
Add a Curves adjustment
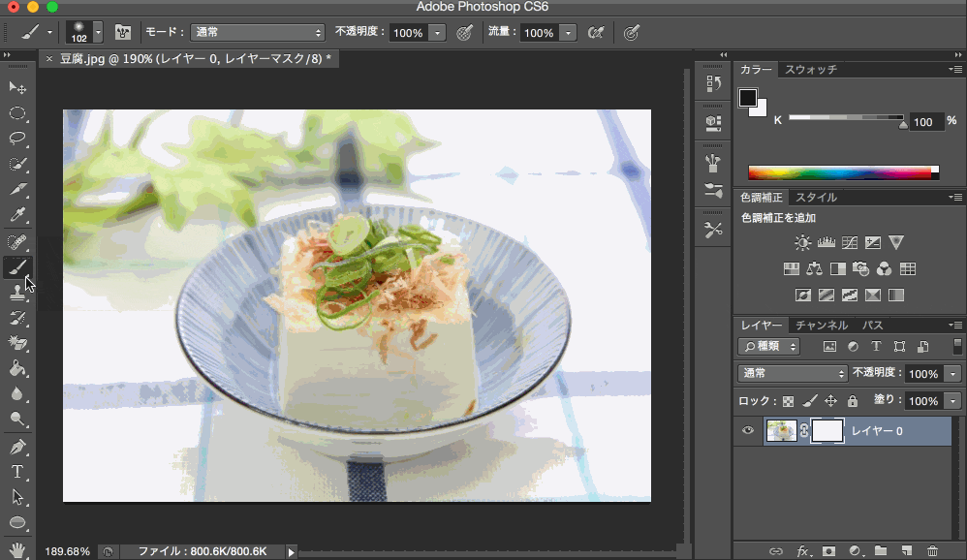[849, 242]
